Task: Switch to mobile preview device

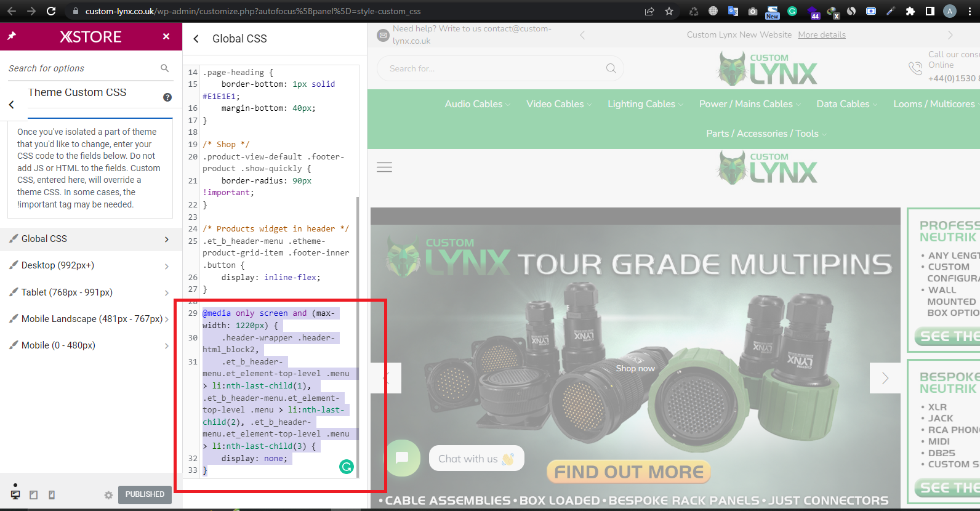Action: click(52, 494)
